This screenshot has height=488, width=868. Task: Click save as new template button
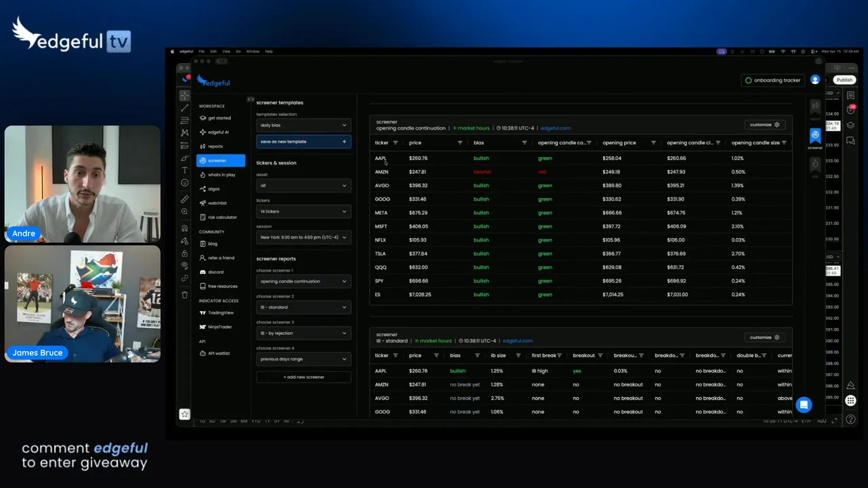click(x=303, y=142)
